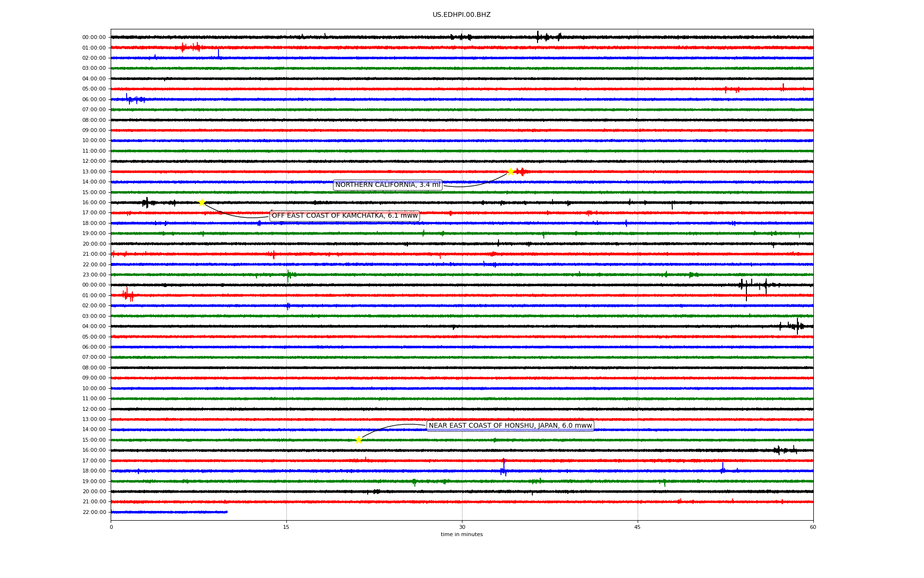The width and height of the screenshot is (924, 578).
Task: Click the OFF EAST COAST OF KAMCHATKA label
Action: [x=345, y=216]
